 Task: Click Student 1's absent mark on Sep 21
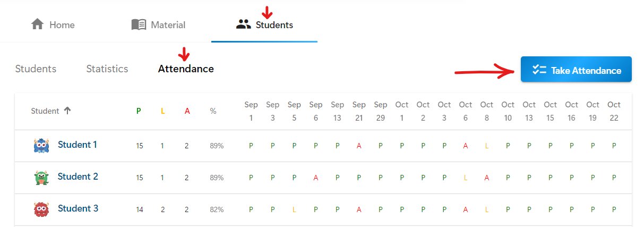click(x=359, y=146)
